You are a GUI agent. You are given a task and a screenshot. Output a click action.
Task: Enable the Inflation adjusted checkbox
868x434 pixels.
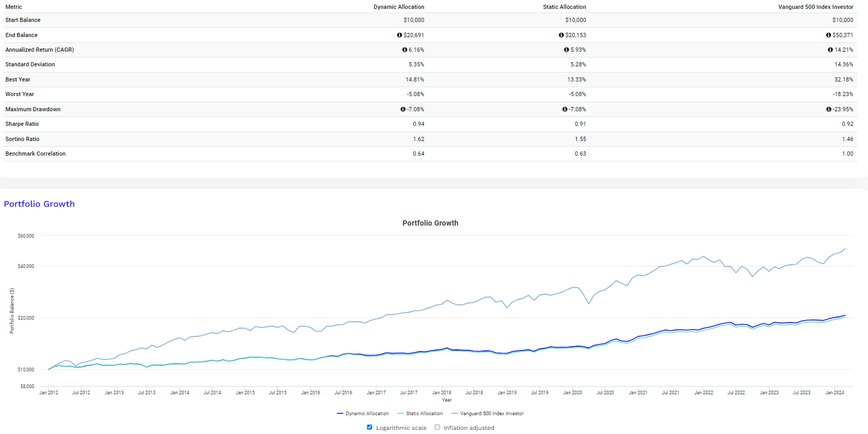(437, 427)
